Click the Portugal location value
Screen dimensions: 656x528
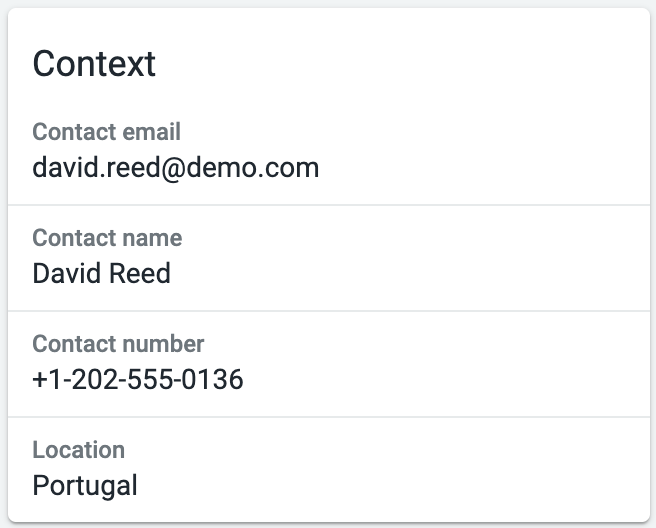(85, 486)
